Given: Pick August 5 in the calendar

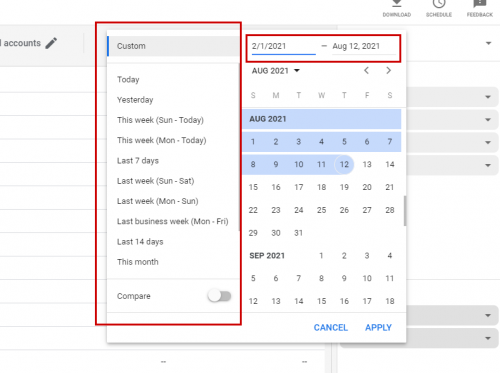Looking at the screenshot, I should pyautogui.click(x=344, y=142).
